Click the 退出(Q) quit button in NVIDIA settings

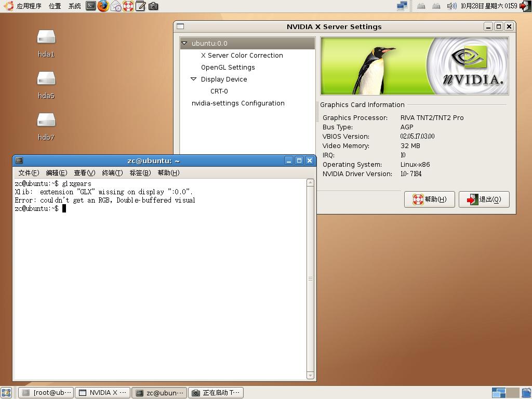(x=484, y=199)
